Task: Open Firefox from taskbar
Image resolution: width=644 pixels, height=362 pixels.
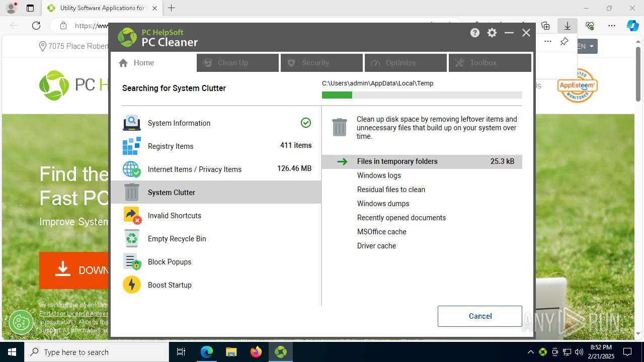Action: tap(256, 352)
